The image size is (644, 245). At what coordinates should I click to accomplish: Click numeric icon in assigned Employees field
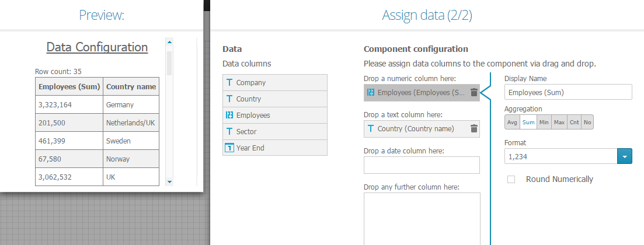tap(371, 92)
